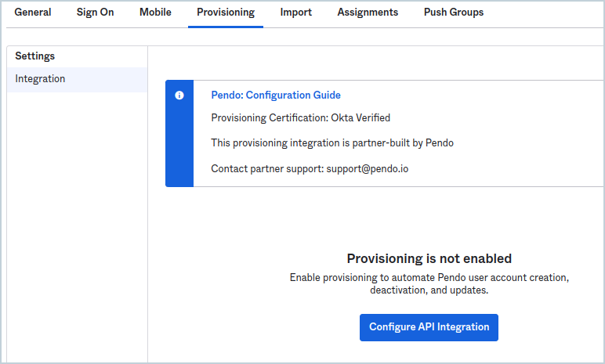Switch to the Push Groups tab

pyautogui.click(x=454, y=13)
